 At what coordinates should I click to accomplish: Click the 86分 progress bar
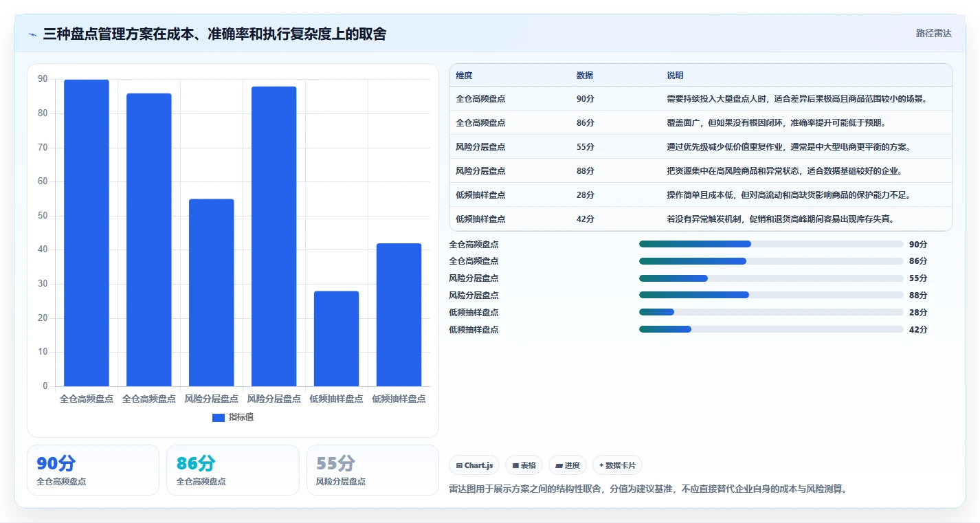tap(771, 261)
